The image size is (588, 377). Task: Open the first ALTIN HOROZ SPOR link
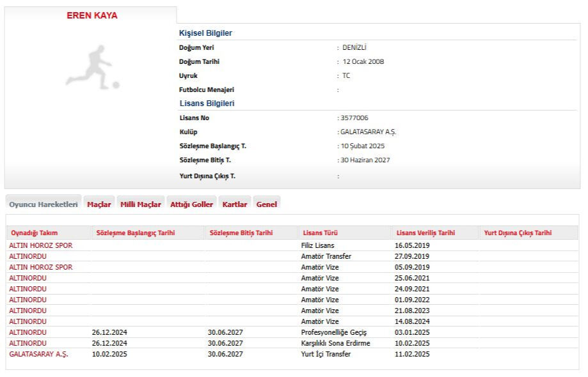pos(41,245)
